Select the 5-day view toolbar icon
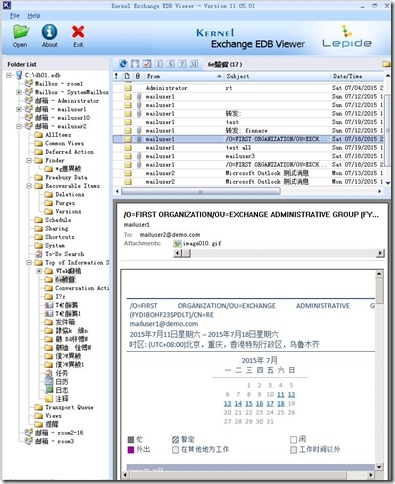Screen dimensions: 395x484 170,64
